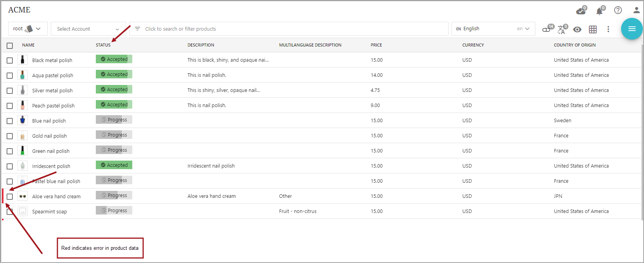Expand the root catalog dropdown
644x263 pixels.
(28, 29)
